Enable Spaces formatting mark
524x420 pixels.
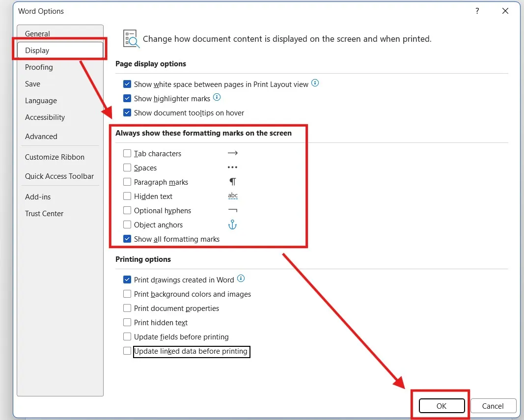pyautogui.click(x=127, y=168)
